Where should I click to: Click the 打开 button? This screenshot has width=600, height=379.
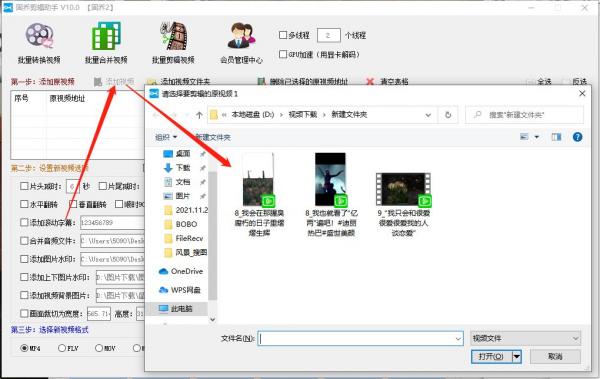coord(491,356)
